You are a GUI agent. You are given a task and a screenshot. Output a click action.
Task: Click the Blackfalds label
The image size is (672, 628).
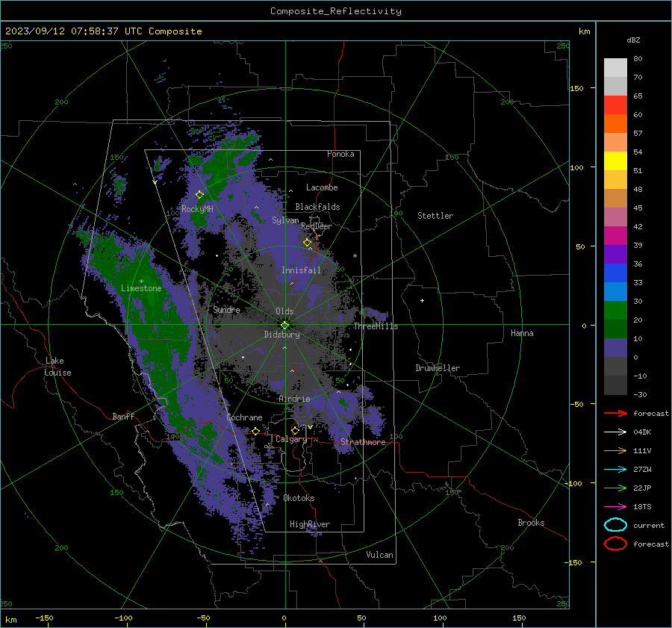(x=317, y=207)
